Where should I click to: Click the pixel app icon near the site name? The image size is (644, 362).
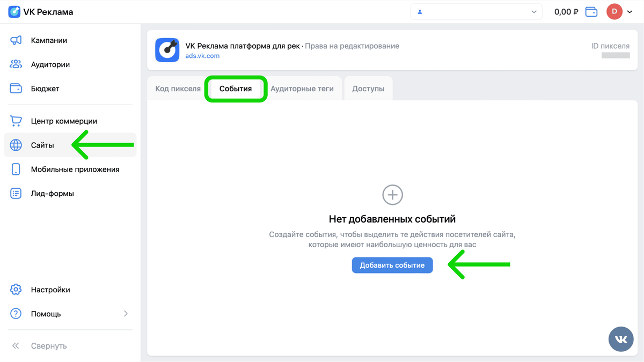pos(167,50)
